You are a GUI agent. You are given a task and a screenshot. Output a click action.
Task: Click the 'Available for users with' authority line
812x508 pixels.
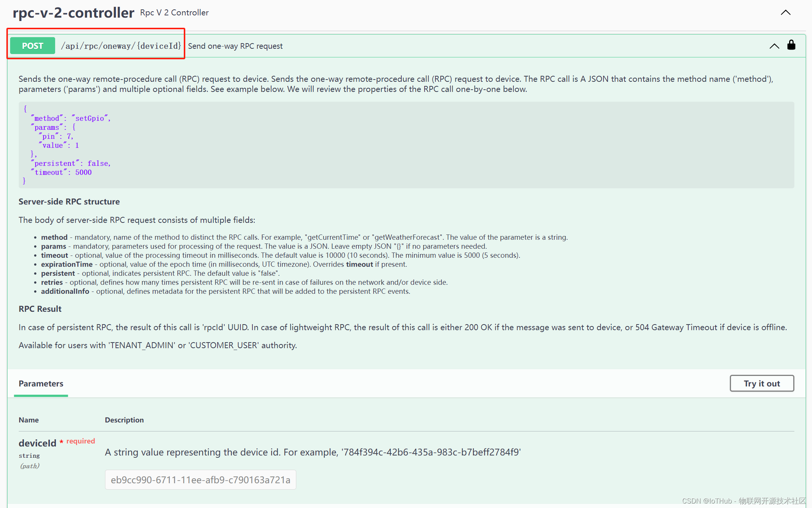click(x=158, y=345)
